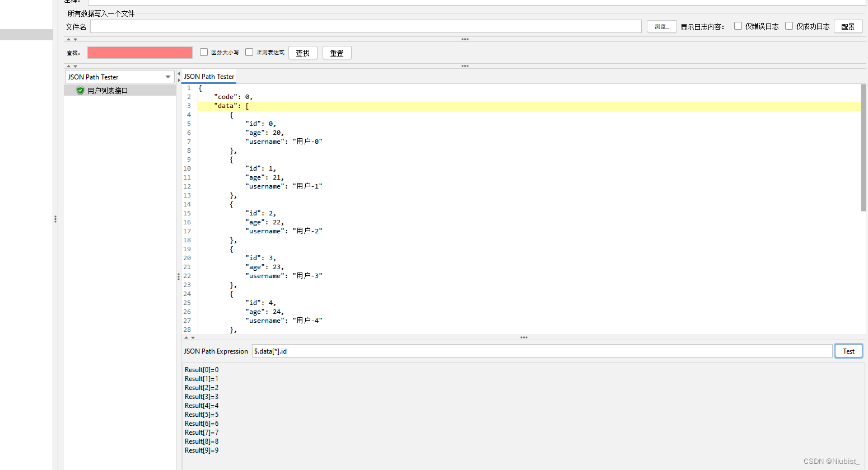Click the line "id": 0,

point(260,124)
